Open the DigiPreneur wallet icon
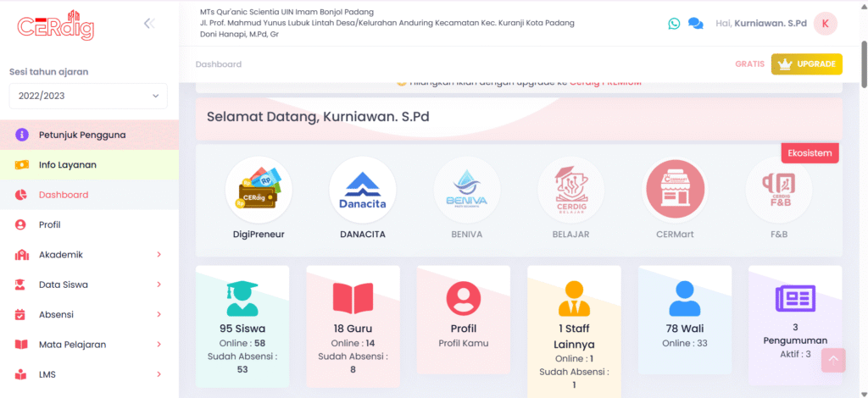868x398 pixels. 259,190
